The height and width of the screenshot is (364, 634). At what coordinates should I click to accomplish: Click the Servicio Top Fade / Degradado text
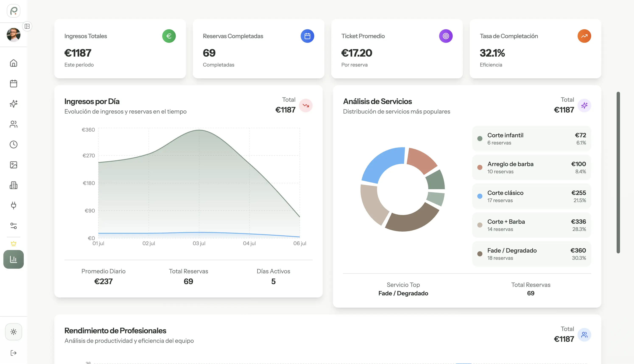(x=403, y=293)
